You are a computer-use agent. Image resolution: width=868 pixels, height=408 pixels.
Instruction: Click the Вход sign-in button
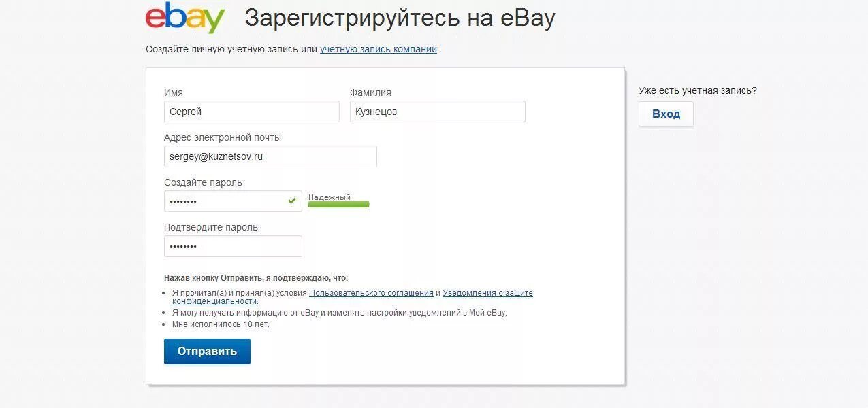pyautogui.click(x=666, y=114)
